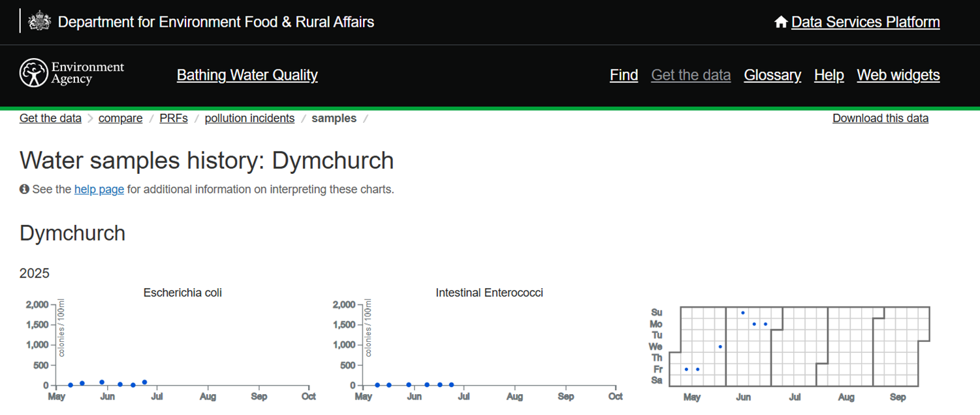The width and height of the screenshot is (980, 415).
Task: Click the 2,000 axis label on E. coli chart
Action: click(x=37, y=305)
